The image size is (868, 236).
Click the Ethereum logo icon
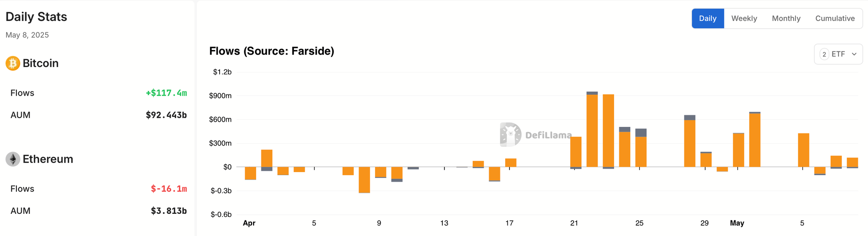(x=13, y=159)
